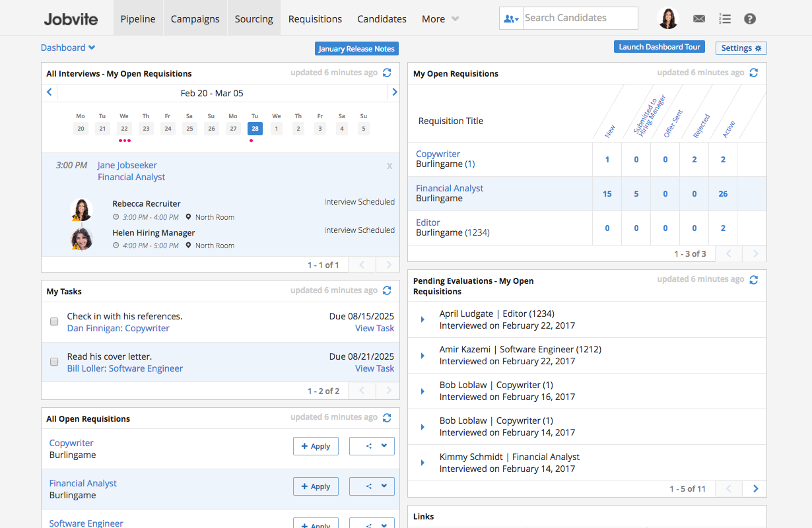Open the Candidates section
This screenshot has height=528, width=812.
382,18
